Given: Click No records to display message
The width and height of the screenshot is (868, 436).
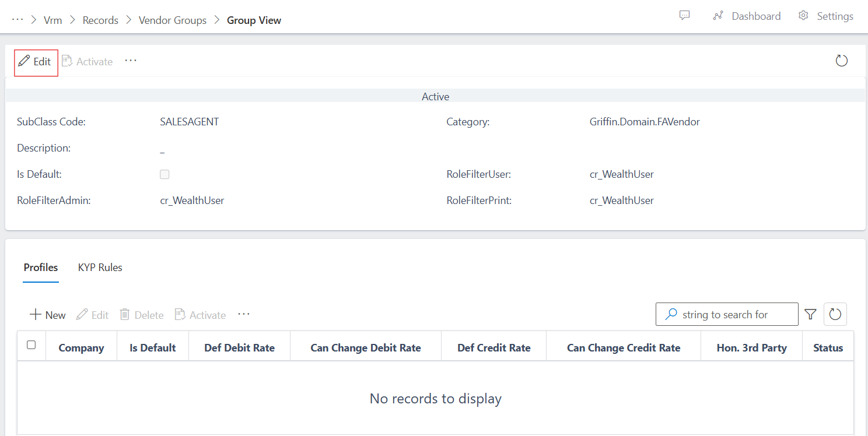Looking at the screenshot, I should [436, 399].
